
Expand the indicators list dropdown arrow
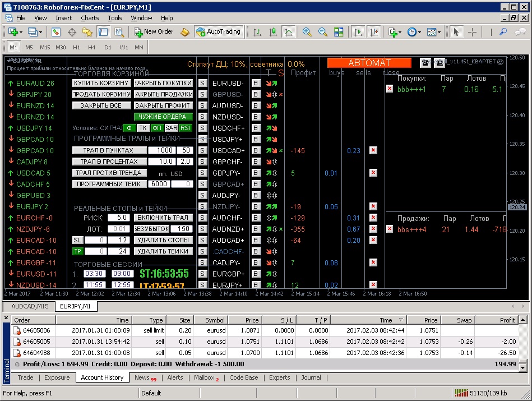(400, 32)
